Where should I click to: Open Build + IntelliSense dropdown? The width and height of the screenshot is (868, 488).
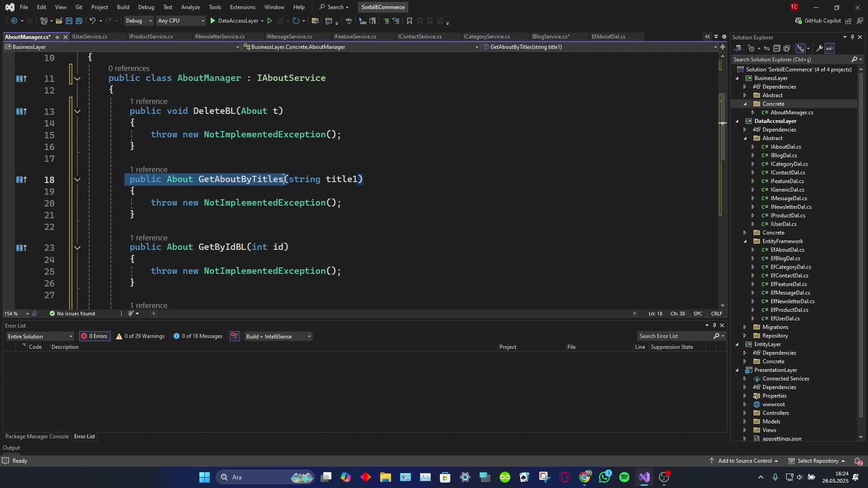tap(278, 337)
